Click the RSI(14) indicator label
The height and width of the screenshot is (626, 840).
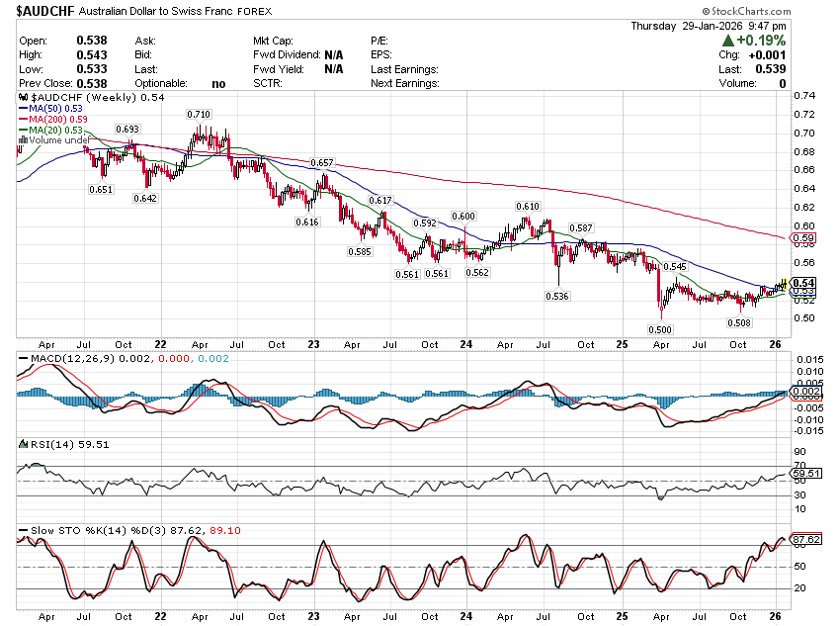coord(44,445)
